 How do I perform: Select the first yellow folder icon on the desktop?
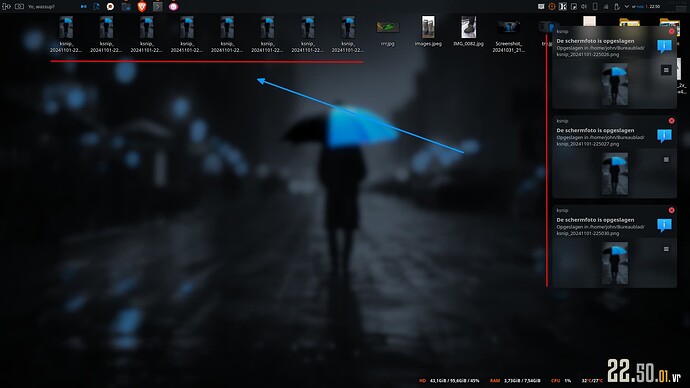coord(629,22)
